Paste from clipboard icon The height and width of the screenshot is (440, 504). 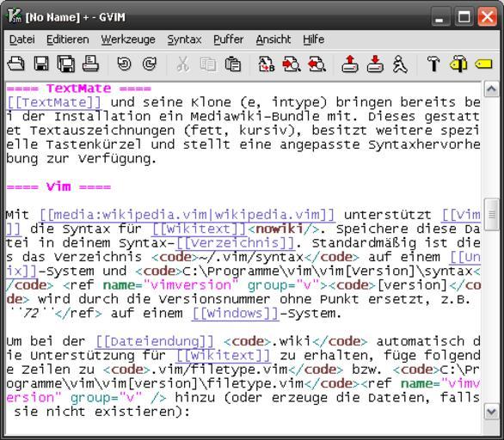[233, 64]
